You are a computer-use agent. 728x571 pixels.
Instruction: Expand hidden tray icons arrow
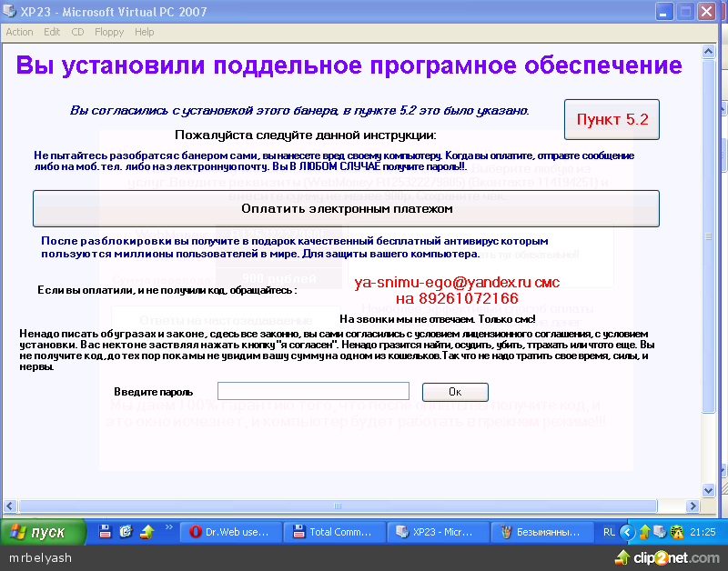click(x=627, y=532)
